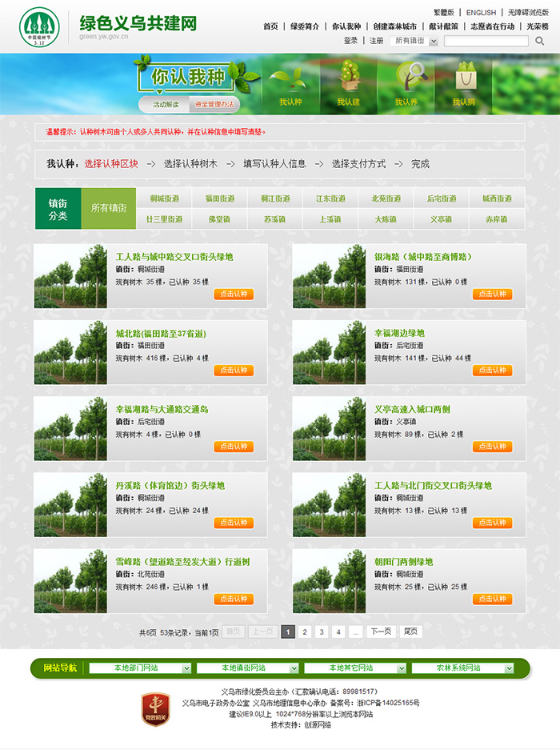Select the 福田街道 district tab

(x=219, y=199)
